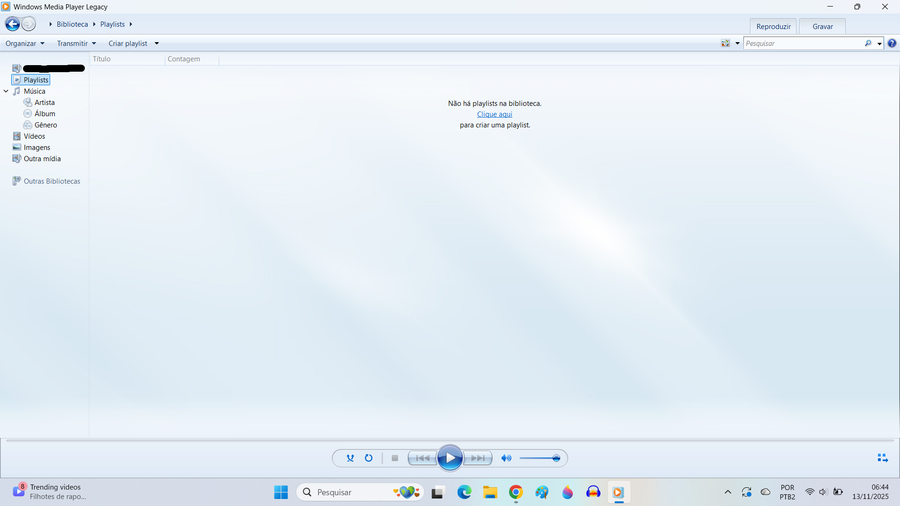Viewport: 900px width, 506px height.
Task: Skip to next track
Action: [x=478, y=458]
